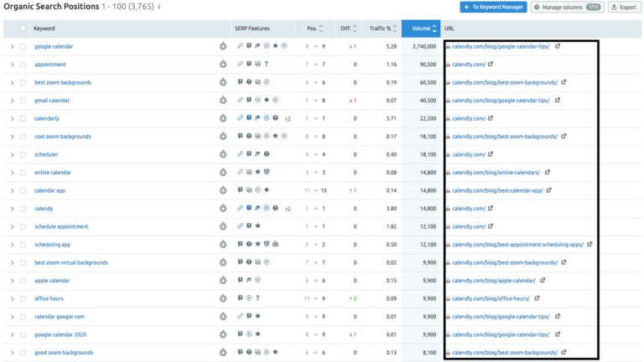Add best zoom backgrounds via plus-drop icon

point(223,82)
